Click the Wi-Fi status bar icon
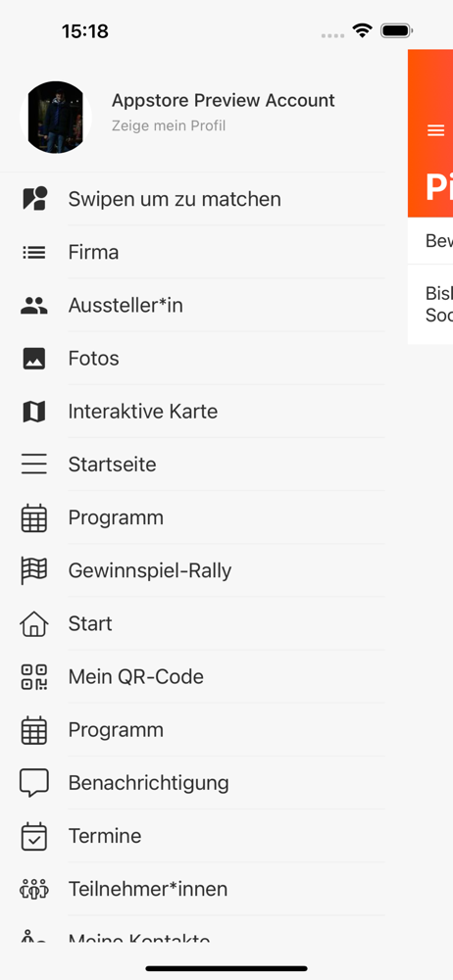 point(362,30)
